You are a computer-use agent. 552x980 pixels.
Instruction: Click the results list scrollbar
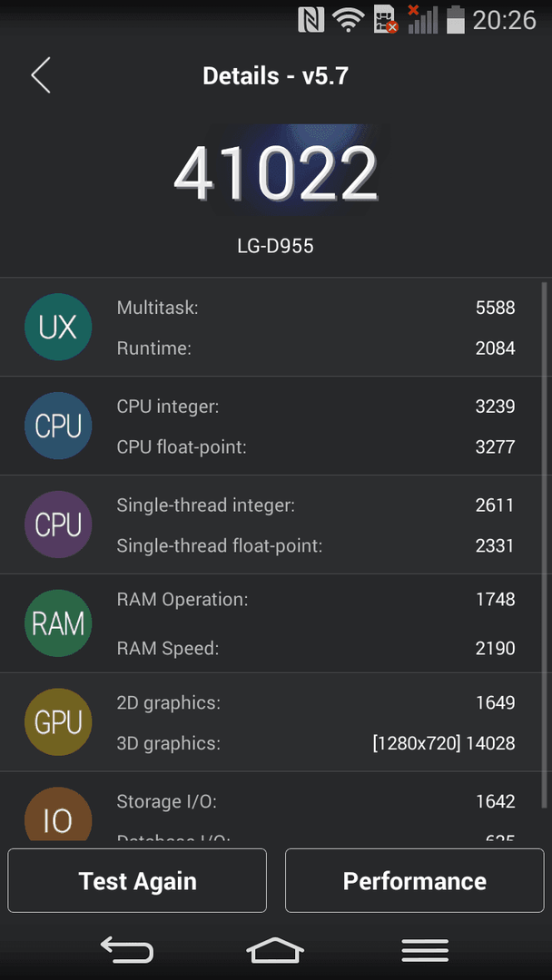pos(545,545)
